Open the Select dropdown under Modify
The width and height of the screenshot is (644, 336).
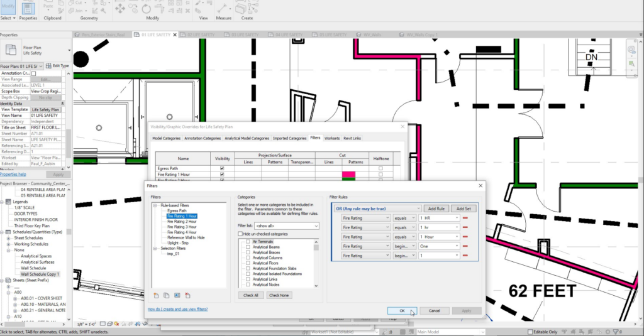click(x=8, y=18)
